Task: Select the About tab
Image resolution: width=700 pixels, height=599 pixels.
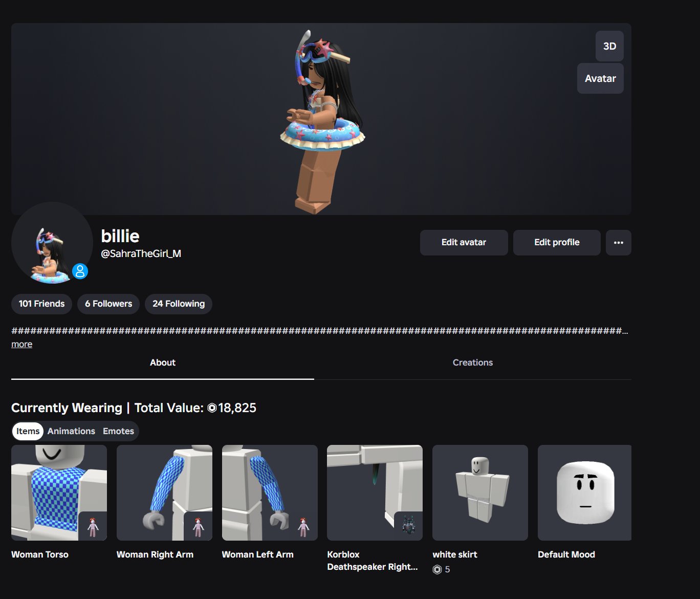Action: click(x=163, y=362)
